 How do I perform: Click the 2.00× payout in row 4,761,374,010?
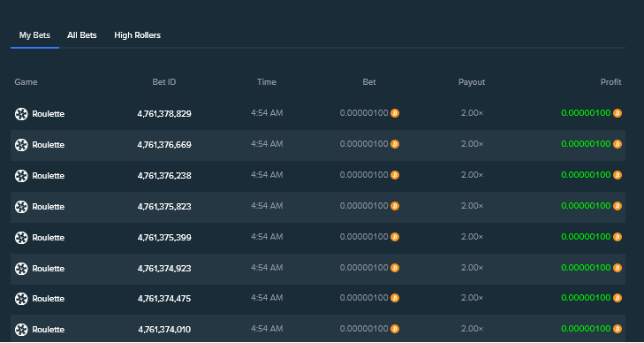(x=472, y=329)
